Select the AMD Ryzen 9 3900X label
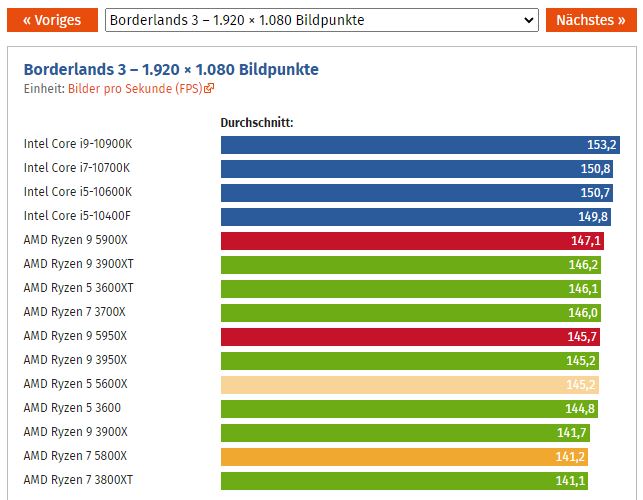 [x=75, y=432]
